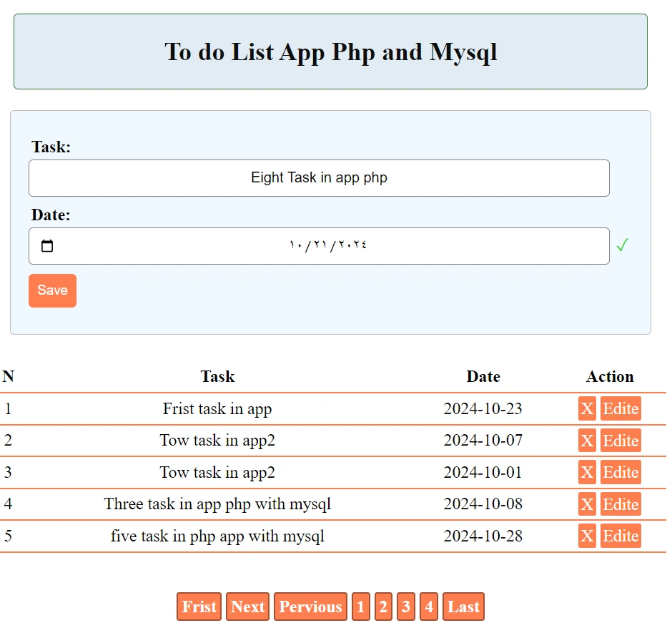Image resolution: width=672 pixels, height=638 pixels.
Task: Jump to page 3 of tasks
Action: point(406,607)
